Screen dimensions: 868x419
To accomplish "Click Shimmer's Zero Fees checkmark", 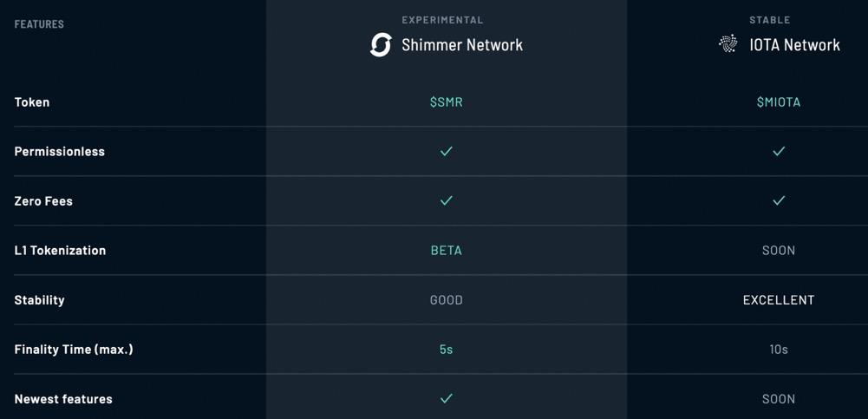I will point(446,201).
